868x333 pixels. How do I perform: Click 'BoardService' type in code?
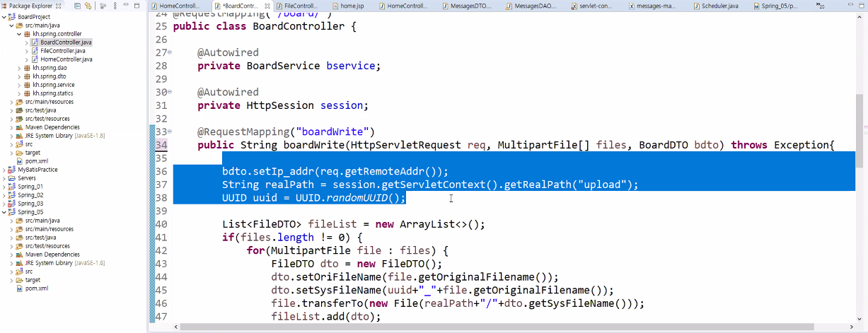[x=283, y=66]
